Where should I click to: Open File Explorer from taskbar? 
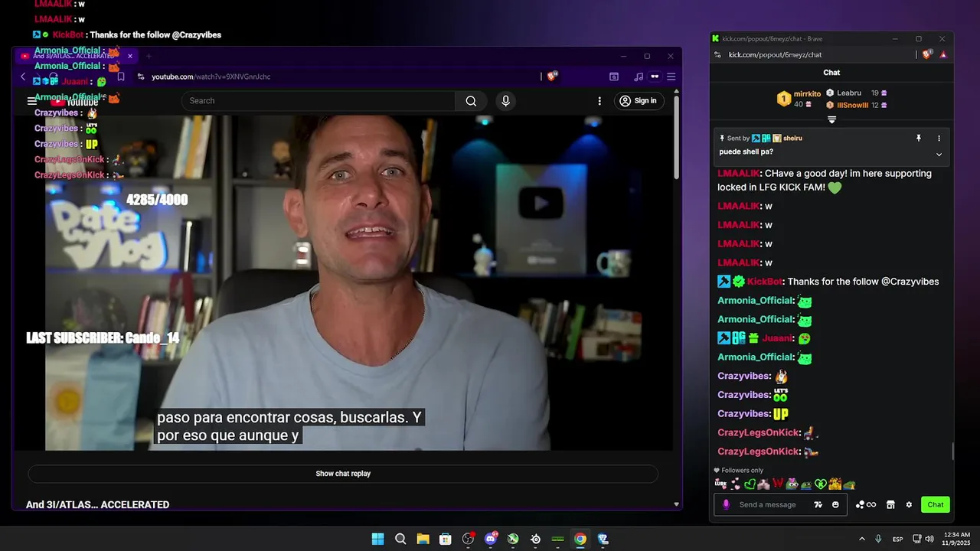pyautogui.click(x=423, y=539)
